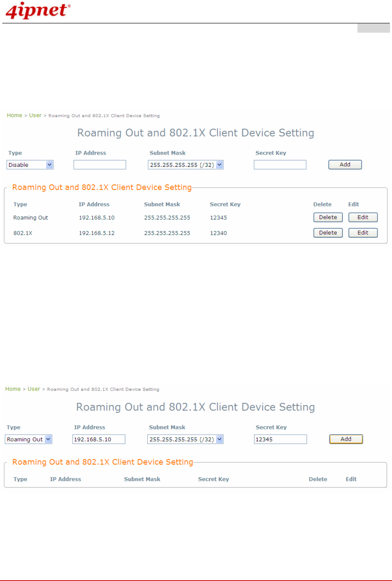
Task: Select table cell '12340'
Action: click(218, 233)
